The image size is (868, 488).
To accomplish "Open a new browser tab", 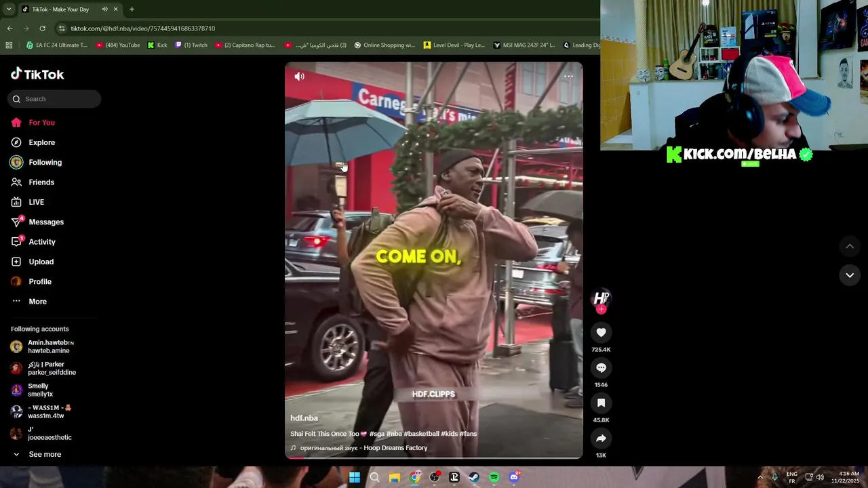I will pos(132,9).
